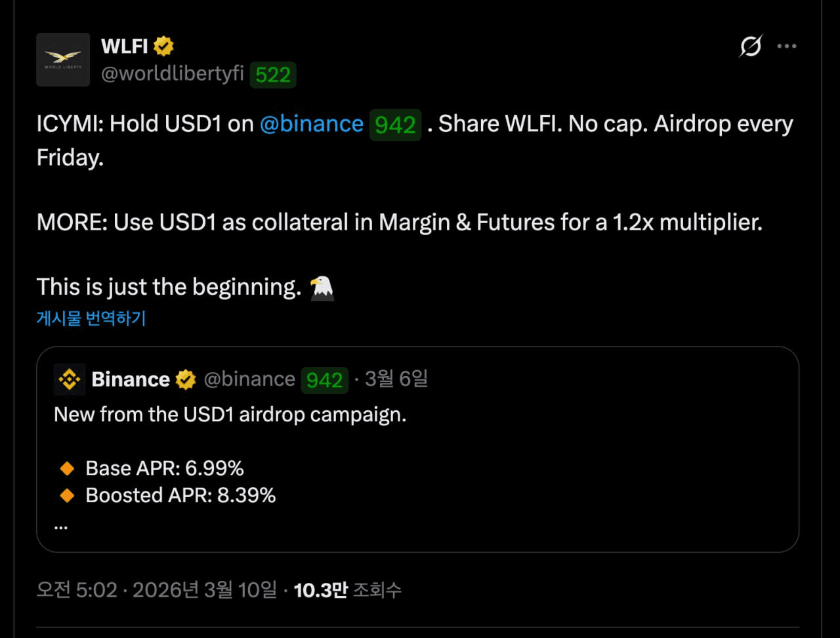Click the Binance logo in the quoted post
This screenshot has height=638, width=840.
tap(69, 379)
